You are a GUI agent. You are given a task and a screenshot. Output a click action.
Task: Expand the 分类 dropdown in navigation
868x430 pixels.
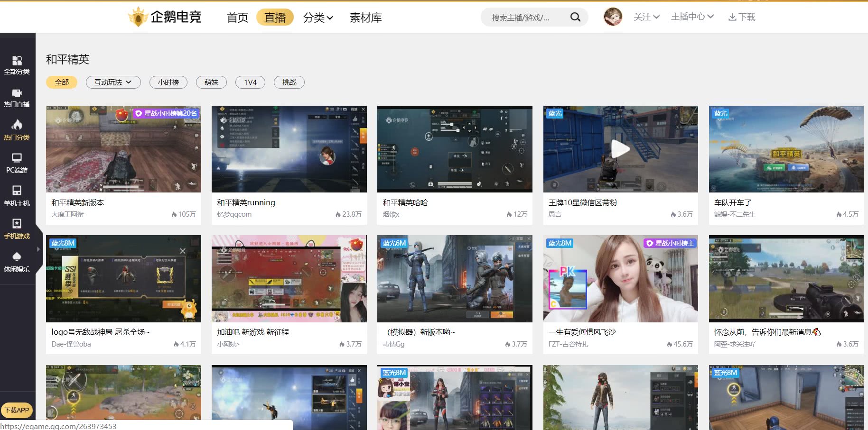coord(318,18)
